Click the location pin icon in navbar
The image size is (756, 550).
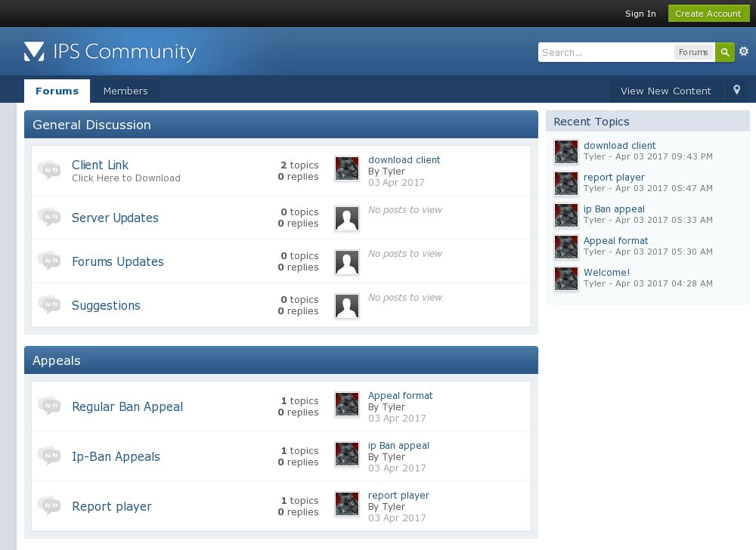[737, 91]
